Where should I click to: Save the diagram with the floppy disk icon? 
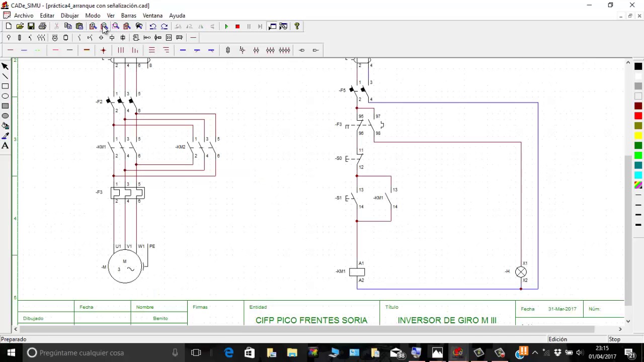coord(31,26)
